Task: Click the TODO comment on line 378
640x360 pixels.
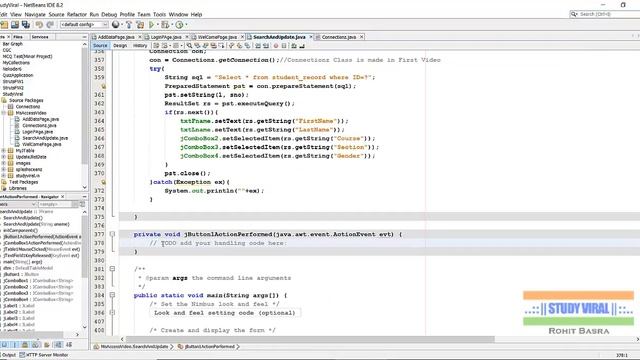Action: tap(218, 243)
